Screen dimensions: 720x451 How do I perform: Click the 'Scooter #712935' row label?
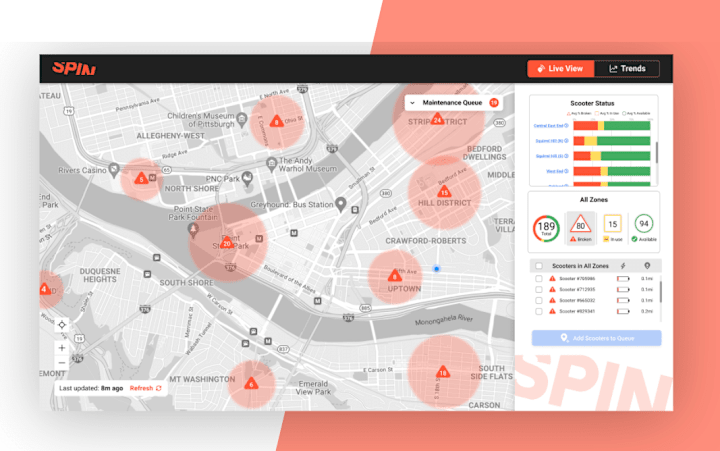pyautogui.click(x=577, y=290)
